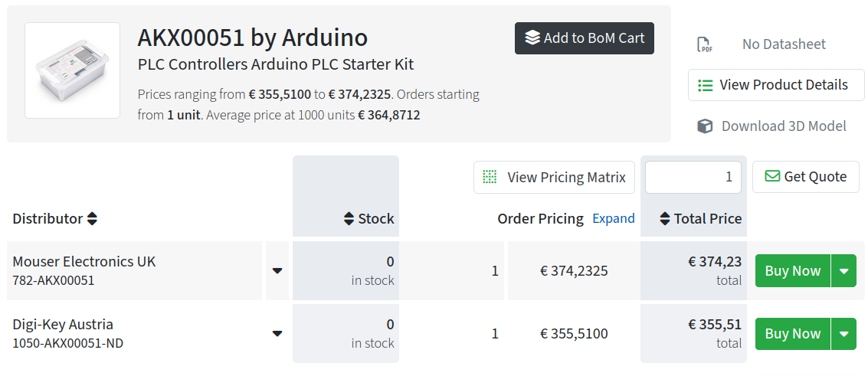Click Buy Now for Digi-Key Austria
The image size is (868, 376).
click(793, 333)
